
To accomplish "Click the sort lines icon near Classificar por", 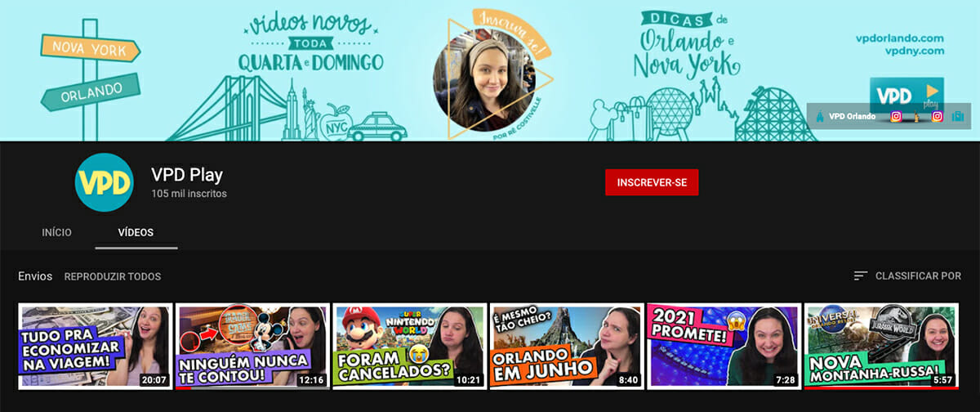I will click(x=860, y=276).
